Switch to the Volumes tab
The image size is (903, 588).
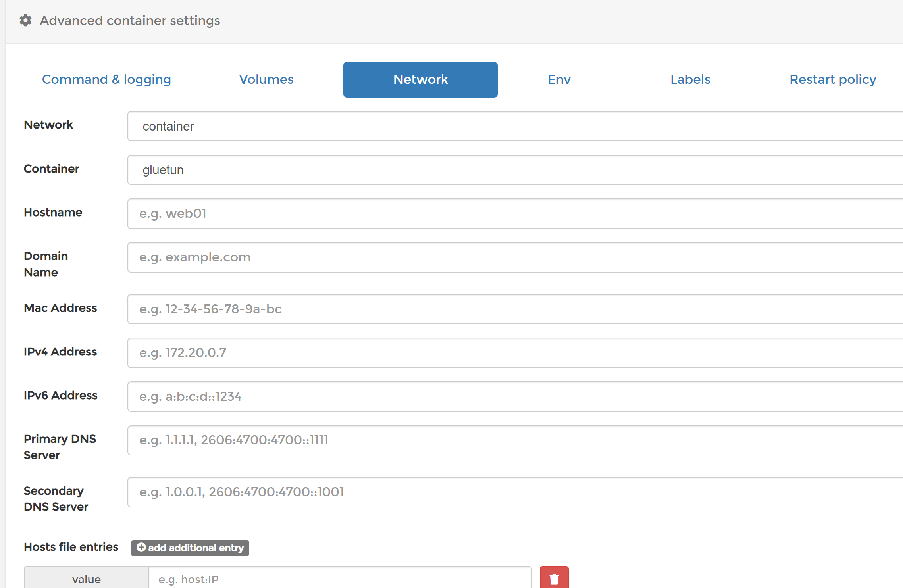click(266, 79)
